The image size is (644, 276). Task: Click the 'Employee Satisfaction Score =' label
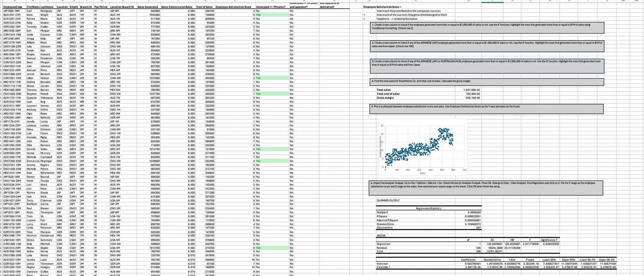coord(382,7)
